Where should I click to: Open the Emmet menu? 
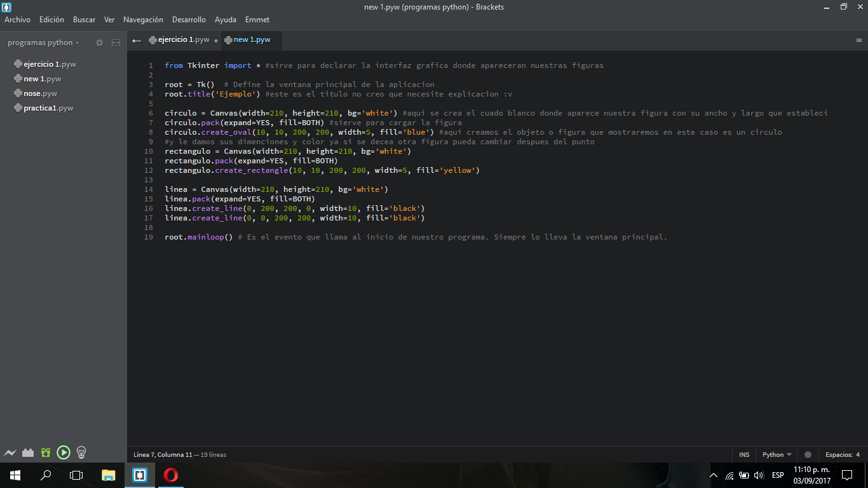click(x=257, y=20)
